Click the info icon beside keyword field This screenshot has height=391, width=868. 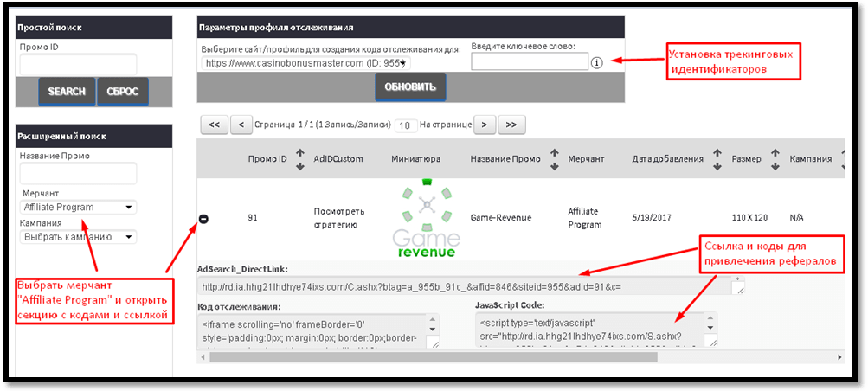tap(596, 62)
